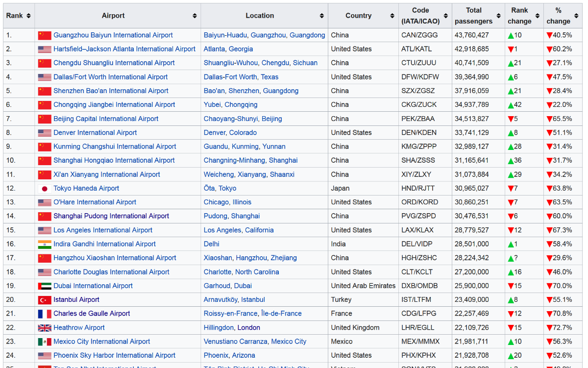Open Shenzhen Bao'an International Airport link
Image resolution: width=588 pixels, height=368 pixels.
click(x=111, y=91)
